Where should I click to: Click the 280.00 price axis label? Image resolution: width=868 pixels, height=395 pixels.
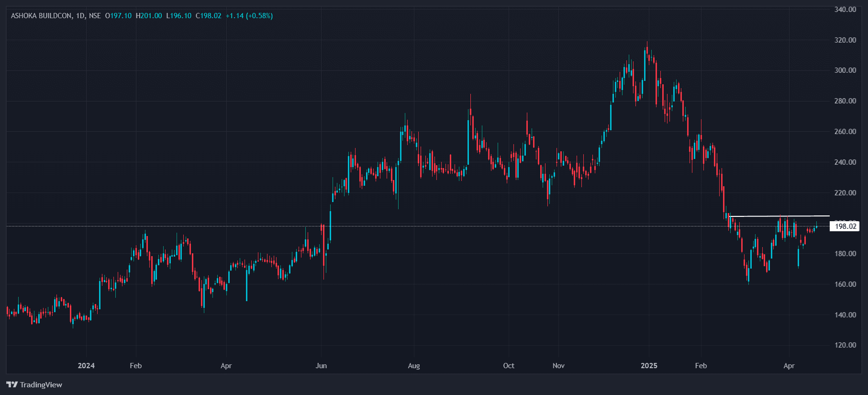(x=845, y=101)
